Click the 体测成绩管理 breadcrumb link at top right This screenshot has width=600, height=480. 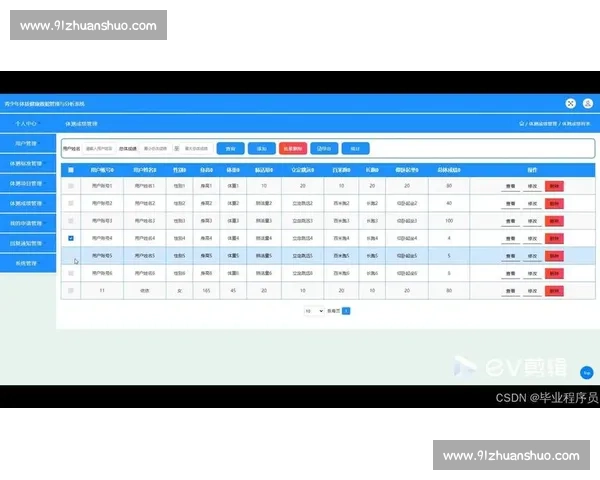click(x=542, y=124)
